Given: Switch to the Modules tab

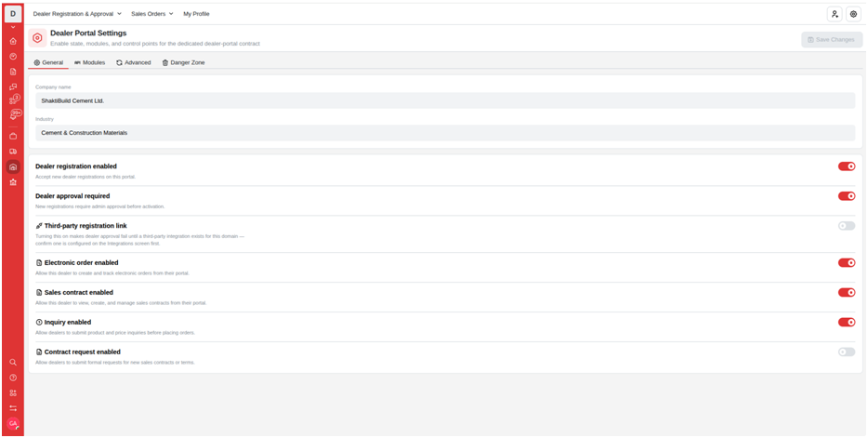Looking at the screenshot, I should (89, 62).
